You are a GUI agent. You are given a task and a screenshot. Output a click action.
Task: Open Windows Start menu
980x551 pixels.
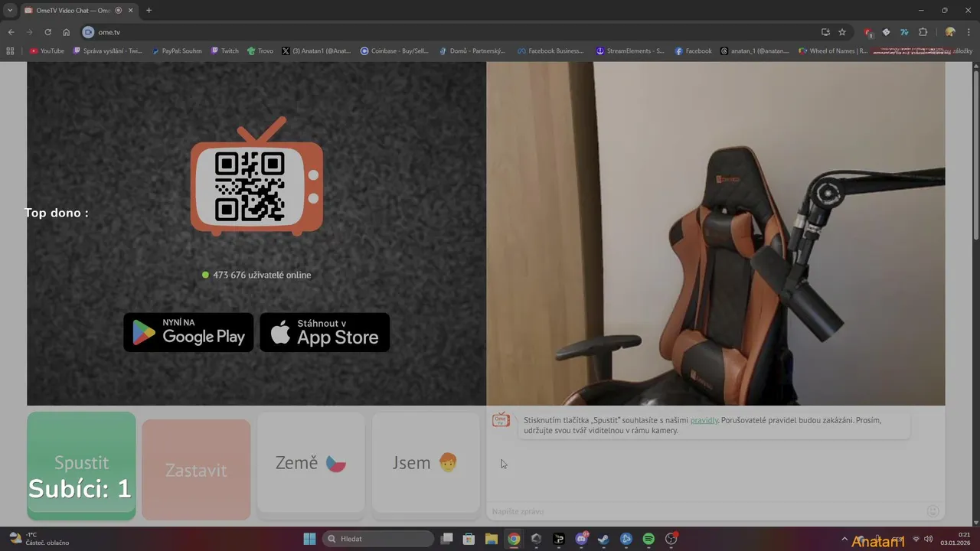tap(309, 539)
